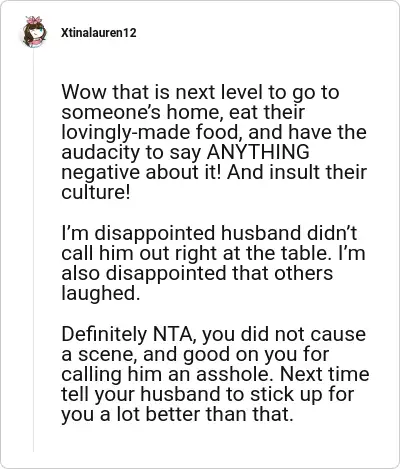Click the first paragraph starting with Wow
This screenshot has width=400, height=469.
coord(214,142)
